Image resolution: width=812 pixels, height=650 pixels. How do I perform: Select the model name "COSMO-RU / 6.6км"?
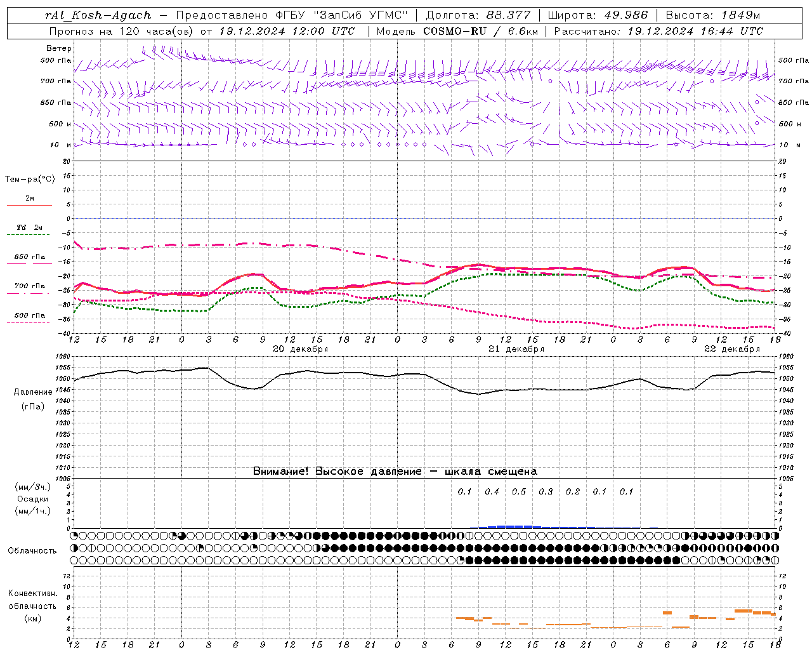(480, 30)
